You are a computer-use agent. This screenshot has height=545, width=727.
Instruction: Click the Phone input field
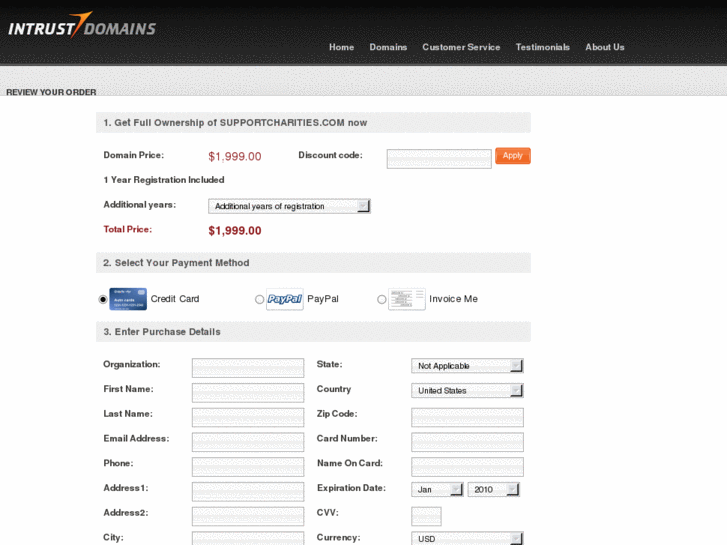248,467
